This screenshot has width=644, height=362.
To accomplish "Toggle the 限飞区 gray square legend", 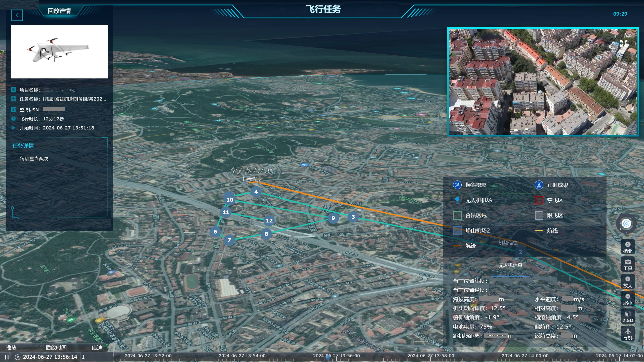I will click(539, 215).
